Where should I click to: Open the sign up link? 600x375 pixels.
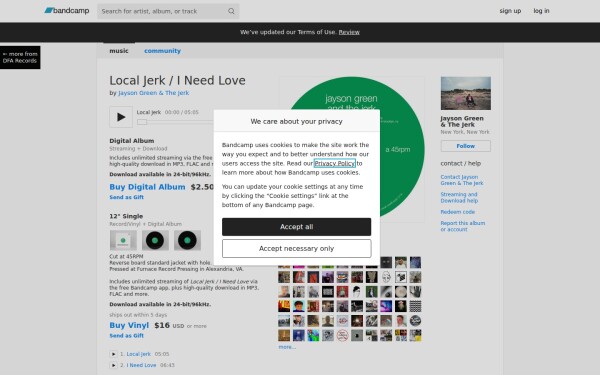[x=510, y=11]
